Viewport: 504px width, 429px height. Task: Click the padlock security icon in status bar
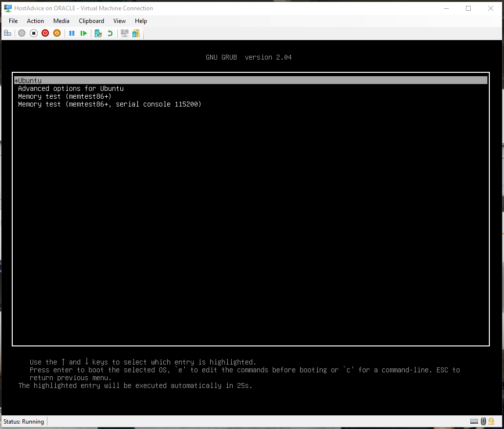pos(491,421)
